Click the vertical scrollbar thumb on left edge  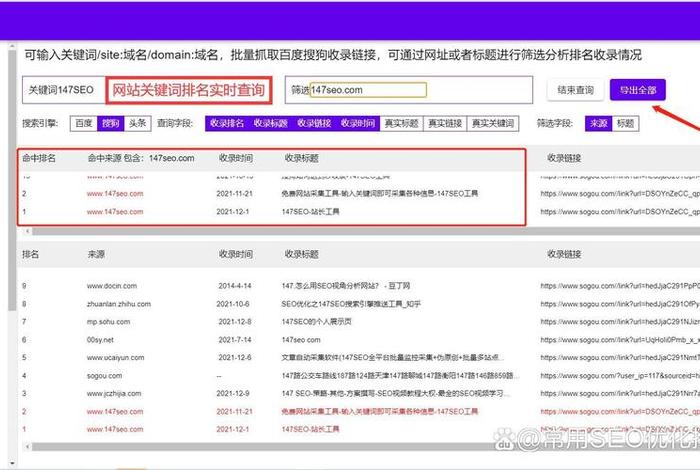12,181
